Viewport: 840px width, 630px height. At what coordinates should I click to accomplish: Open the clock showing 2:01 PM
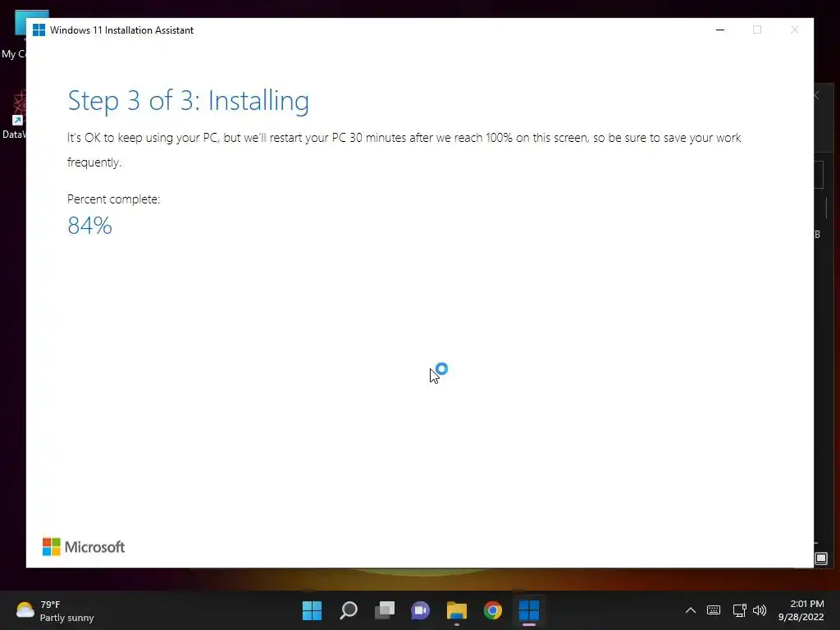tap(807, 604)
